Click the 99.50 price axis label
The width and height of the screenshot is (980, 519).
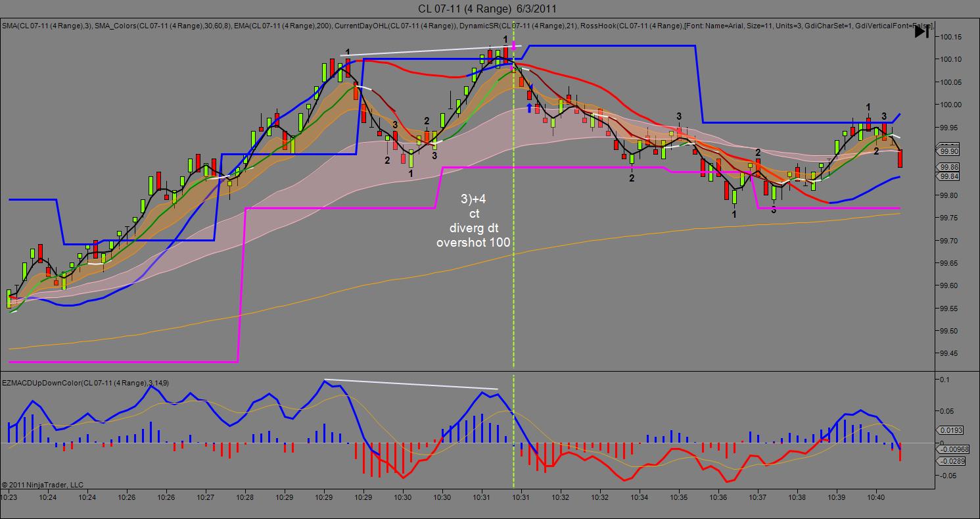pos(948,332)
